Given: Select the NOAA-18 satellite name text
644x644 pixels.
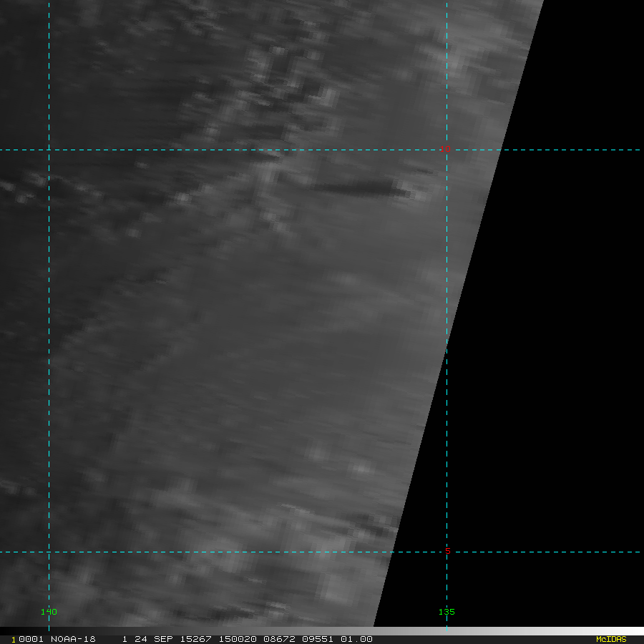Looking at the screenshot, I should (x=73, y=639).
